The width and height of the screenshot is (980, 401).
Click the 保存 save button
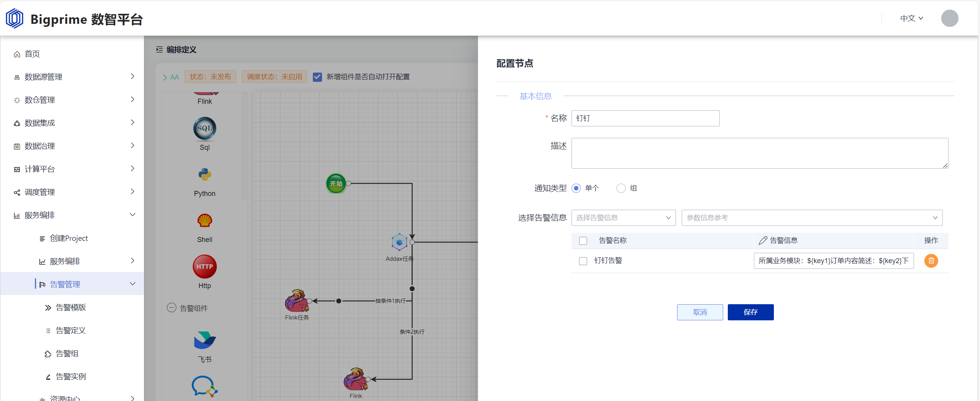click(x=750, y=312)
